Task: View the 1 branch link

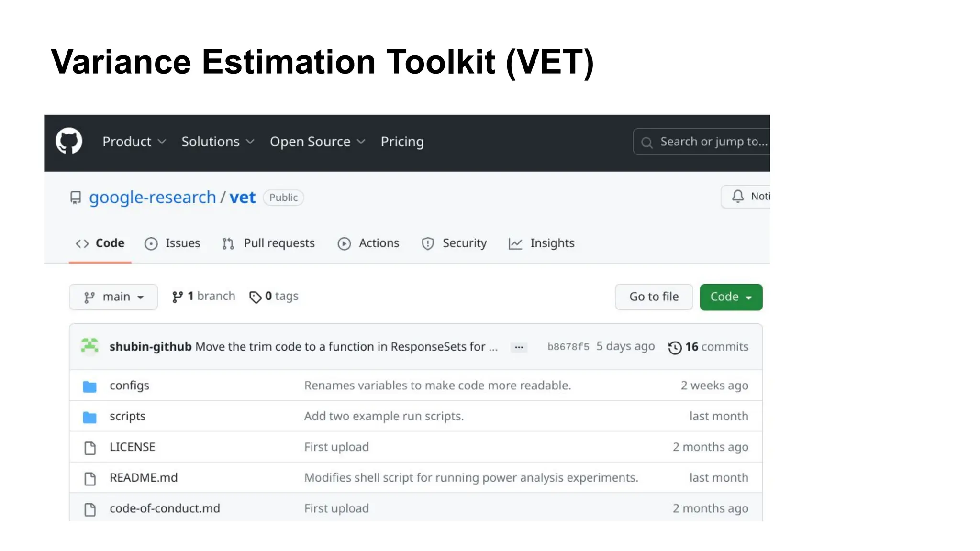Action: (203, 297)
